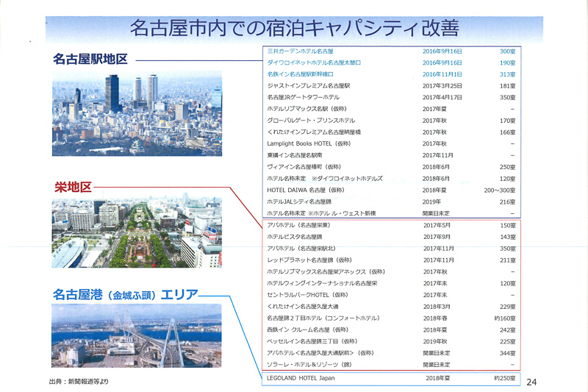Select ダイワロイネットホテル名古屋太閤口
Screen dimensions: 588x392
pyautogui.click(x=314, y=63)
